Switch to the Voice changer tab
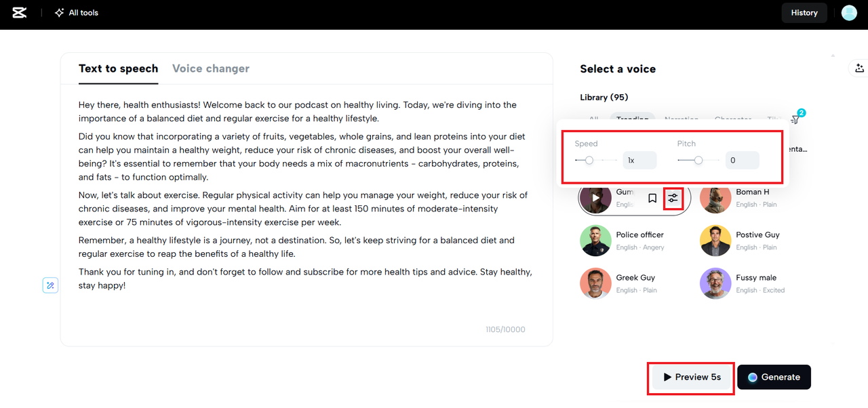 [211, 68]
